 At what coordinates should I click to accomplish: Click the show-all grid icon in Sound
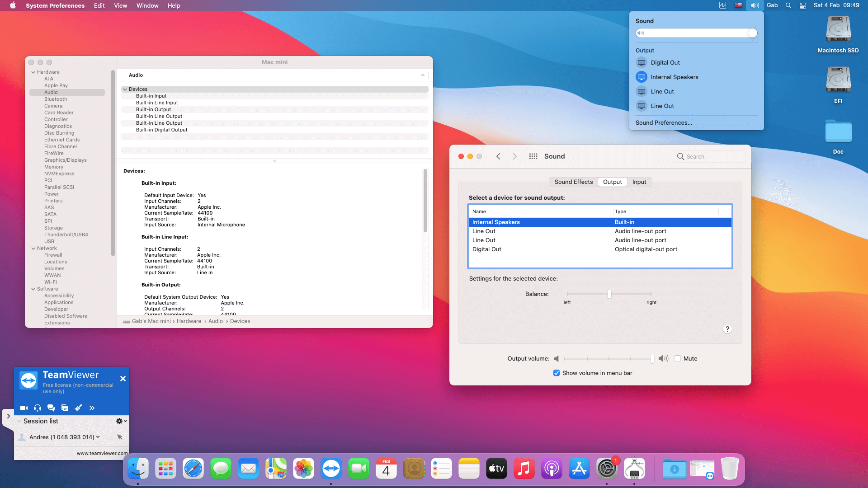[x=533, y=156]
